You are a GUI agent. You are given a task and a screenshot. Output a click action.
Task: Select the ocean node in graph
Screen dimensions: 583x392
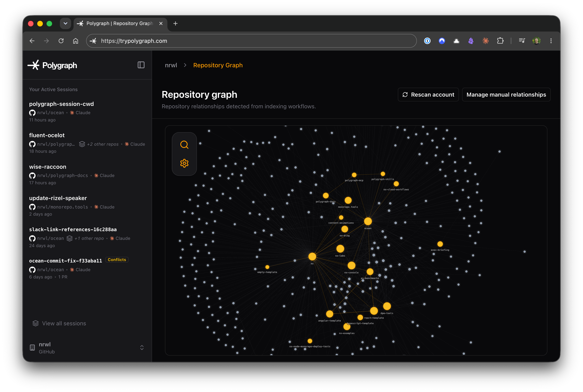tap(368, 221)
